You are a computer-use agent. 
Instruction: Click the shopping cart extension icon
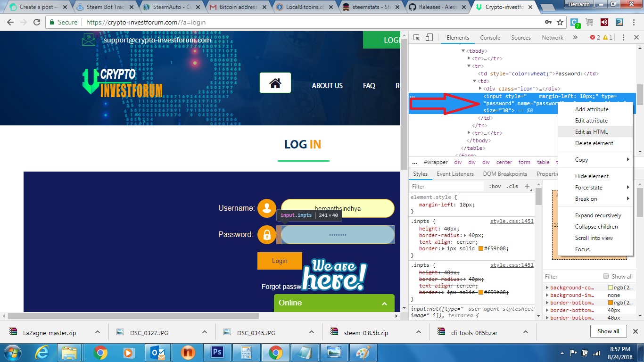(589, 22)
